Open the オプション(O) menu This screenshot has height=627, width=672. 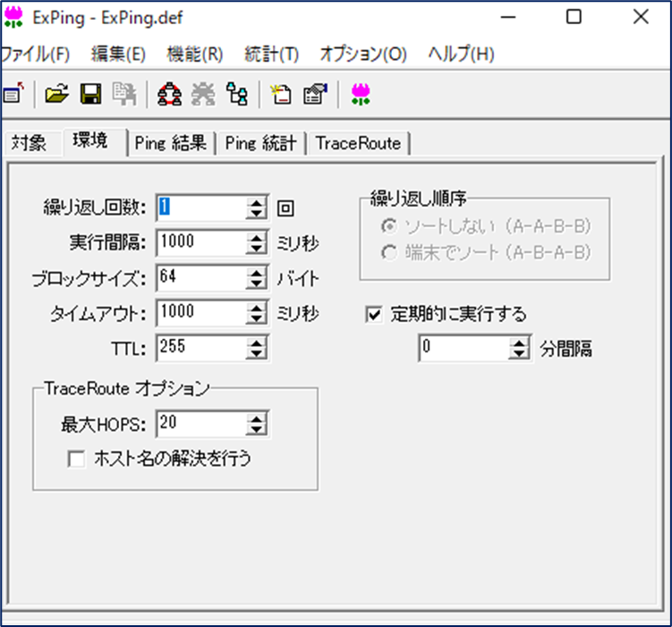pyautogui.click(x=363, y=54)
